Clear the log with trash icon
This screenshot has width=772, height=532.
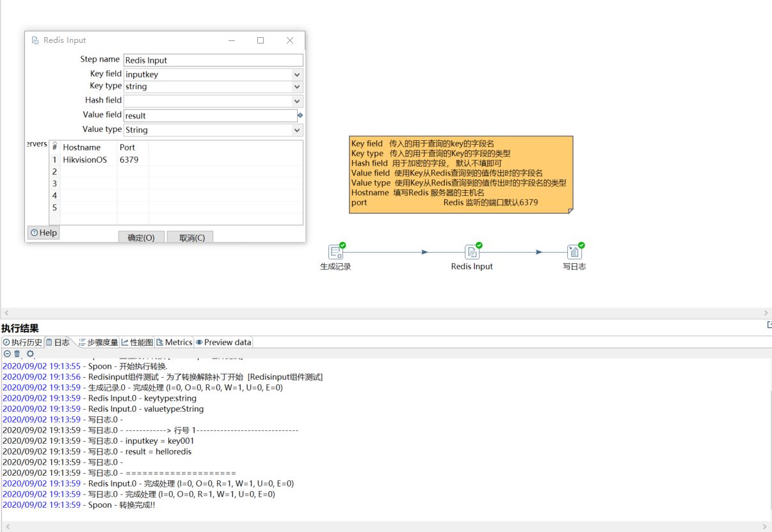tap(17, 353)
